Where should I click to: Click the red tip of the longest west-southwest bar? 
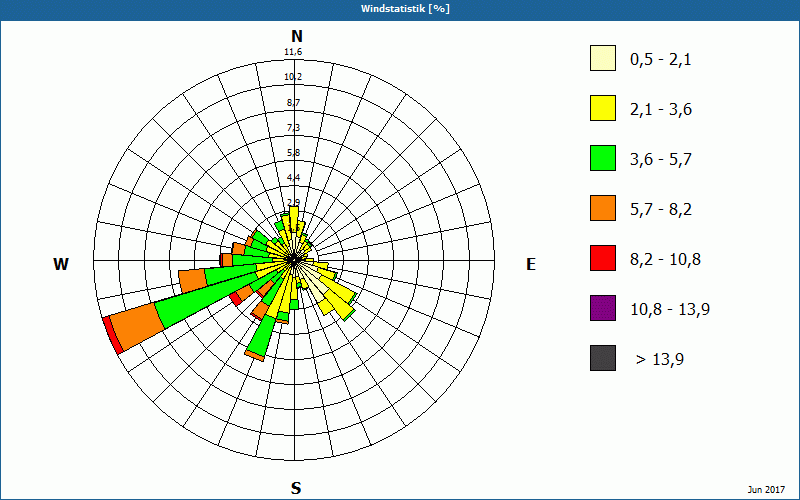113,335
